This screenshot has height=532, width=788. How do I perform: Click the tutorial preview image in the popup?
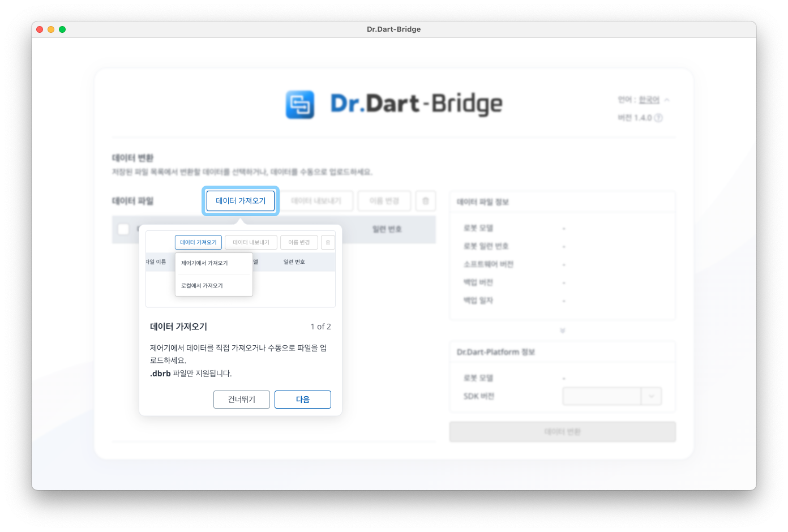[241, 269]
